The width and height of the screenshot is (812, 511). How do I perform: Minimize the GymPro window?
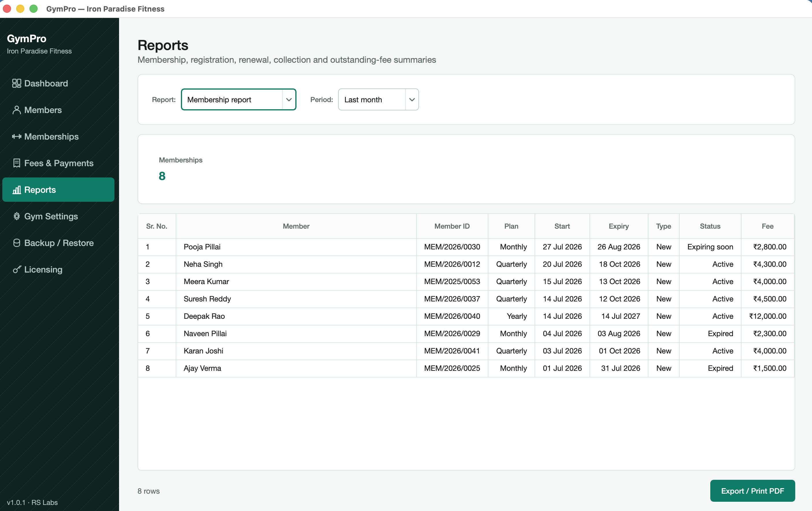20,8
